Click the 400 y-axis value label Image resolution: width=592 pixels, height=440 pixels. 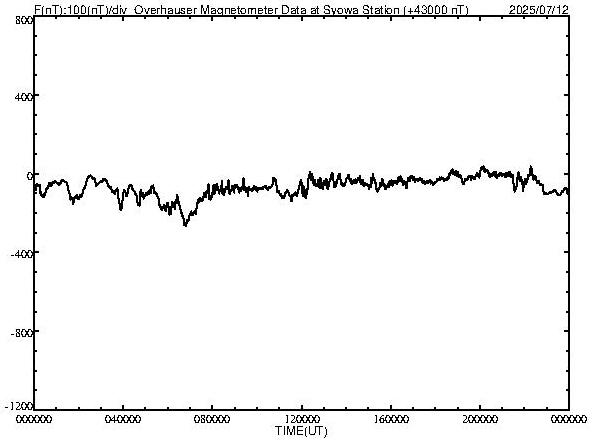[24, 97]
